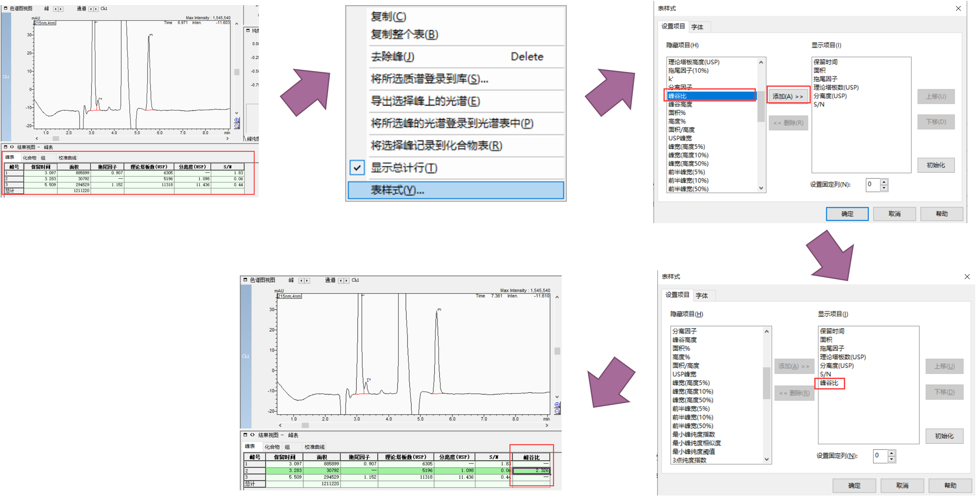Increase 设置固定列 value in the upper 表样式 dialog

pyautogui.click(x=884, y=182)
